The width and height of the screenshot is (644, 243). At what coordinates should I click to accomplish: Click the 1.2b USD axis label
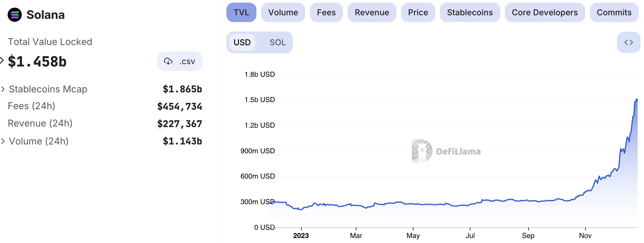tap(260, 125)
